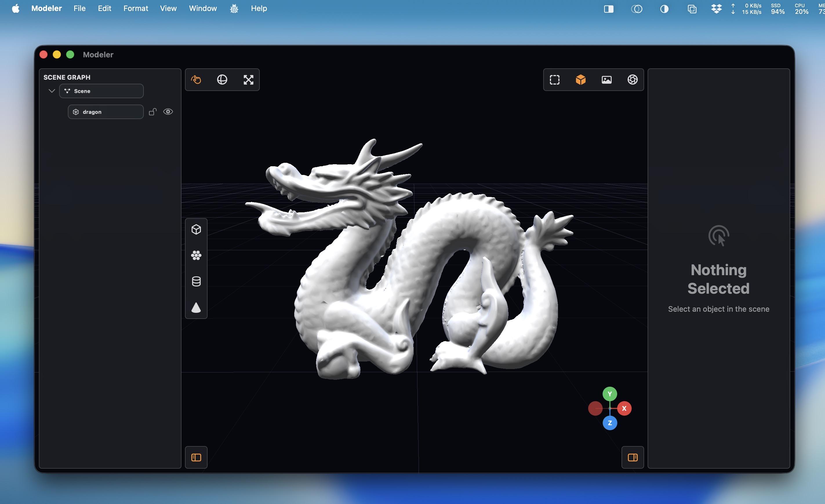The image size is (825, 504).
Task: Click the Z axis gizmo handle
Action: pos(610,423)
